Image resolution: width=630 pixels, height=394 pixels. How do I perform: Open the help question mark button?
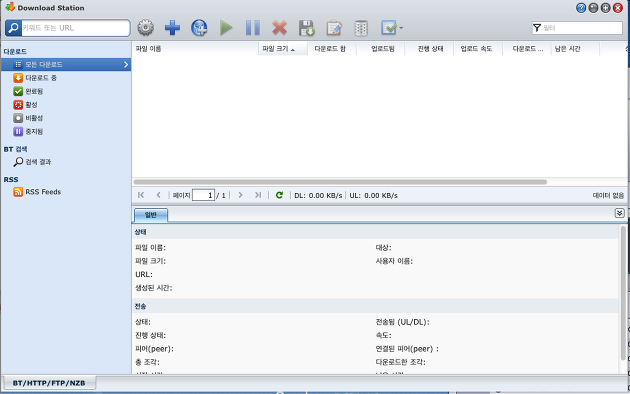click(x=581, y=8)
